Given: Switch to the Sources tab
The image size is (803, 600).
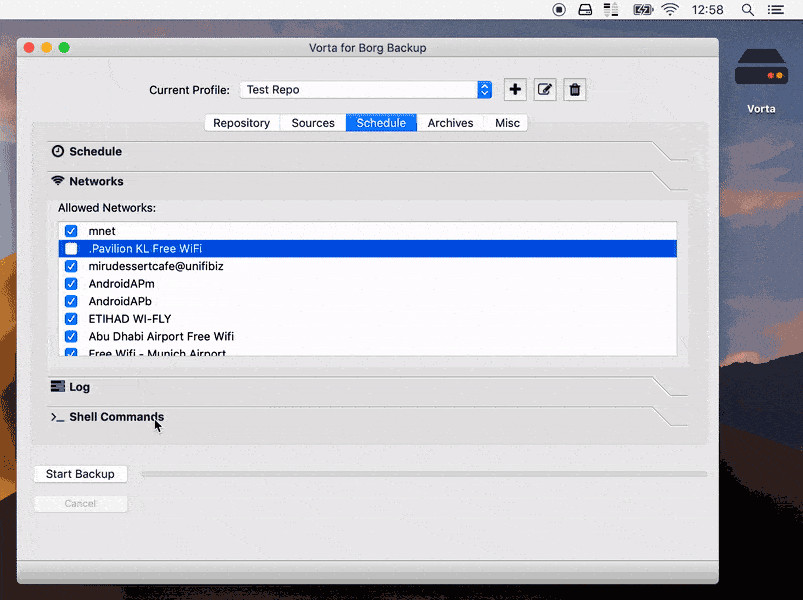Looking at the screenshot, I should 313,123.
